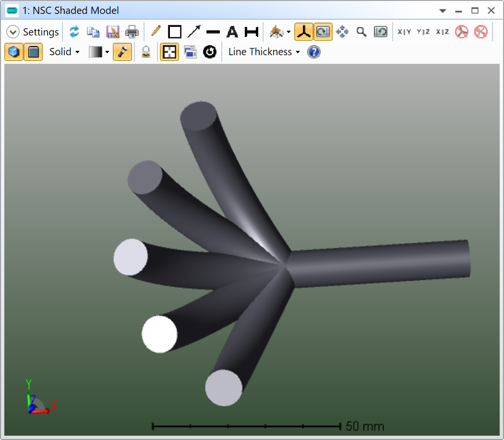Viewport: 504px width, 440px height.
Task: Click the Refresh icon in toolbar
Action: [74, 32]
